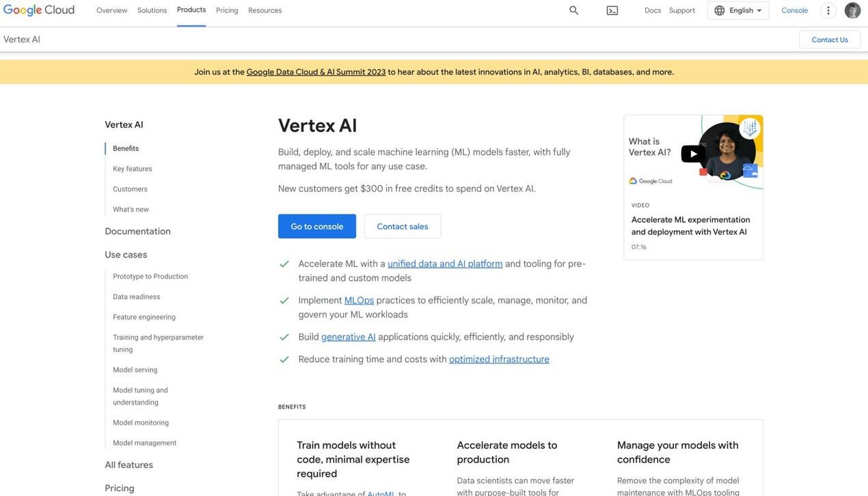This screenshot has width=868, height=496.
Task: Switch to the Overview tab
Action: point(111,10)
